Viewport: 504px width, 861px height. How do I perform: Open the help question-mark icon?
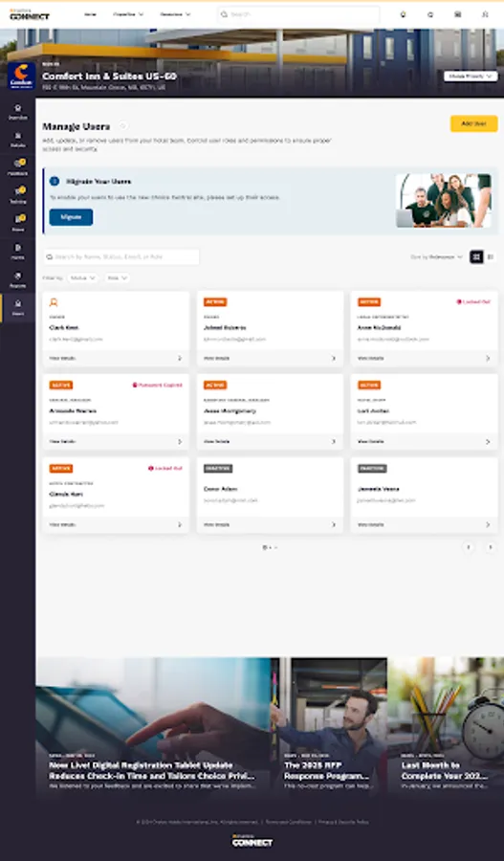[430, 14]
